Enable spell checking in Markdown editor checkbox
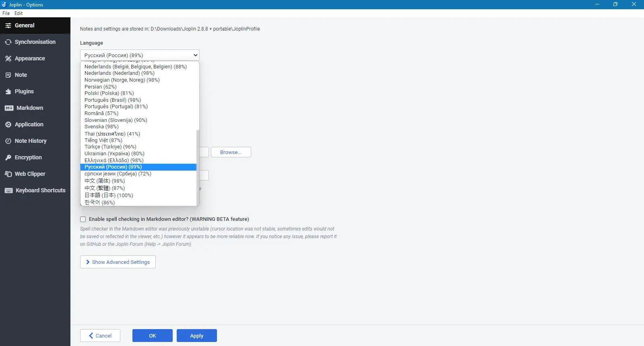This screenshot has height=346, width=644. [83, 219]
